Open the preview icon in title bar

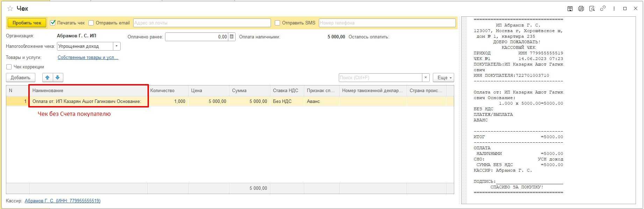coord(592,9)
